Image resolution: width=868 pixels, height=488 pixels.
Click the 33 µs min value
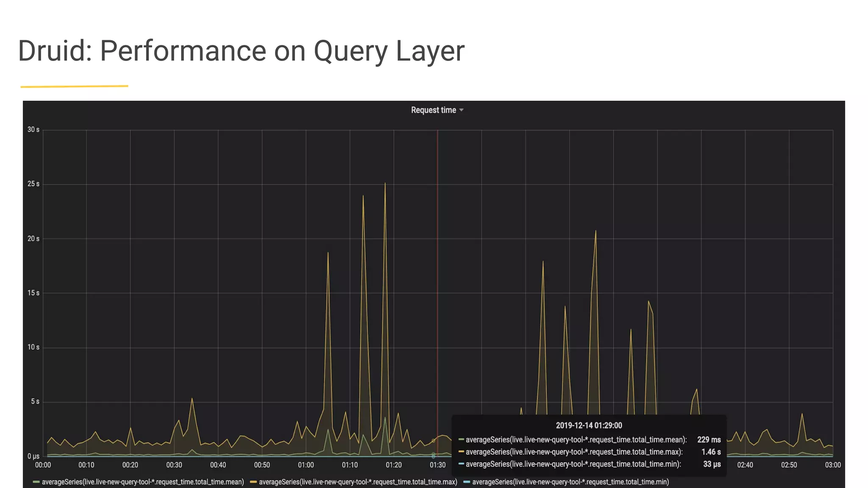712,464
